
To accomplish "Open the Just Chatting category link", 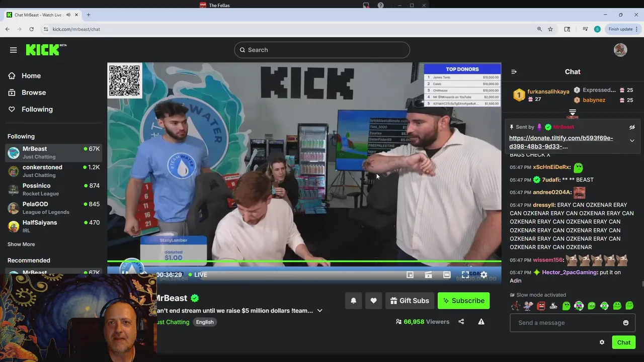I will click(173, 322).
